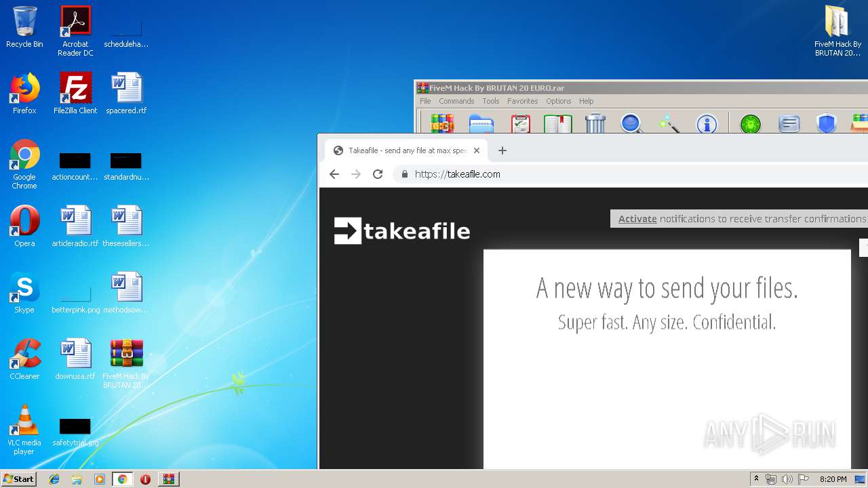Open Skype desktop shortcut
The height and width of the screenshot is (488, 868).
click(24, 293)
